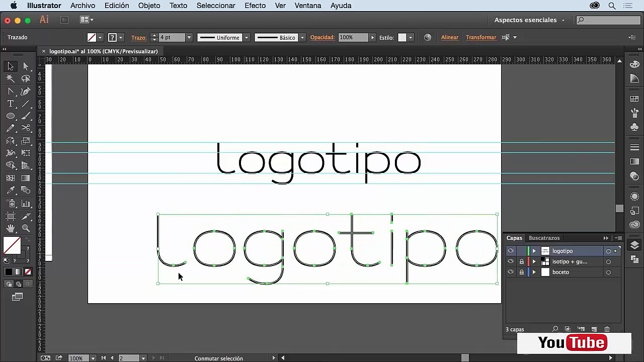Click target circle of boceto layer
The image size is (644, 362).
pyautogui.click(x=608, y=272)
